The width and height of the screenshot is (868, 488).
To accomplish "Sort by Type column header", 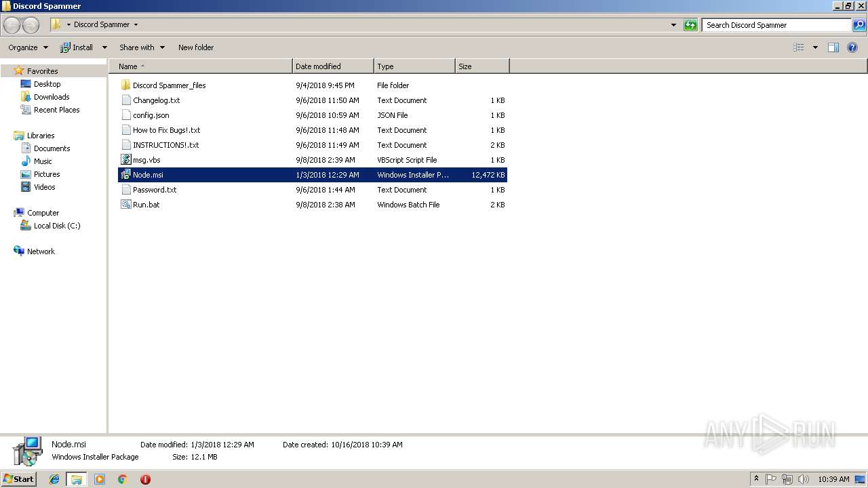I will (414, 66).
